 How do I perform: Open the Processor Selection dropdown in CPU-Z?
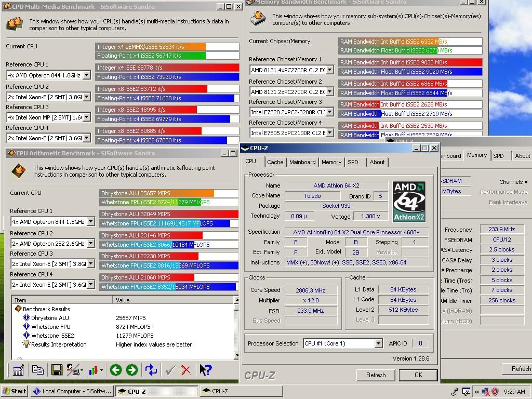378,343
